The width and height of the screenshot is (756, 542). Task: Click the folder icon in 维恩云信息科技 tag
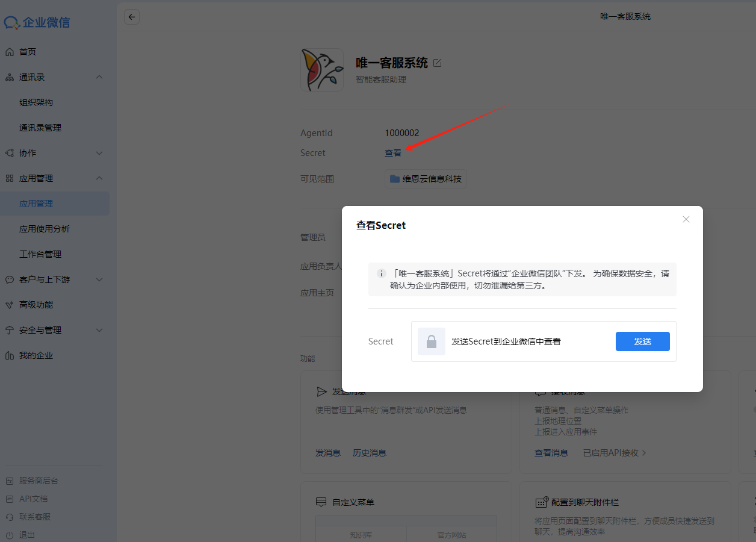pyautogui.click(x=395, y=179)
